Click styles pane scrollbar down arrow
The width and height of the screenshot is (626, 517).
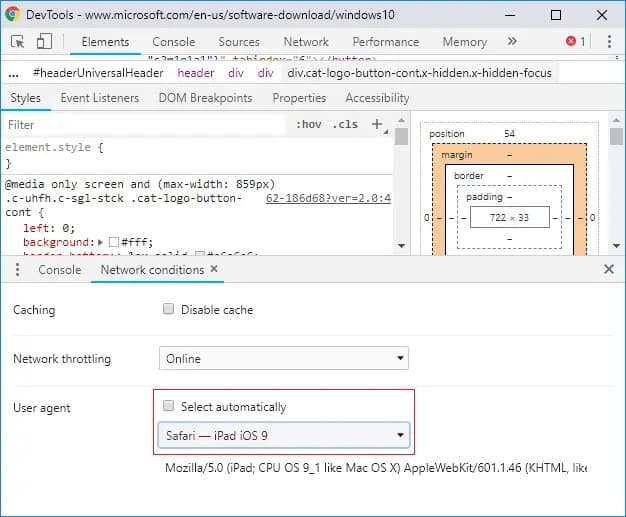pyautogui.click(x=402, y=246)
